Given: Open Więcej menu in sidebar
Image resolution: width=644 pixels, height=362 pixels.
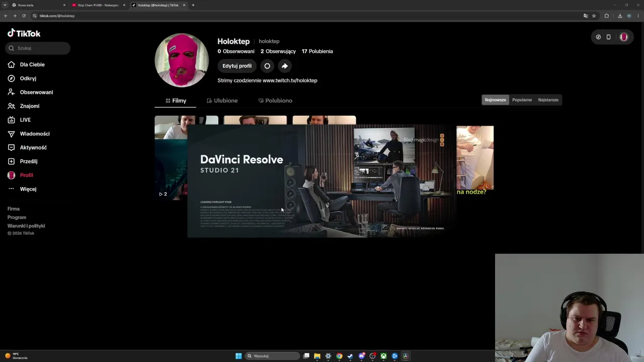Looking at the screenshot, I should (x=22, y=189).
